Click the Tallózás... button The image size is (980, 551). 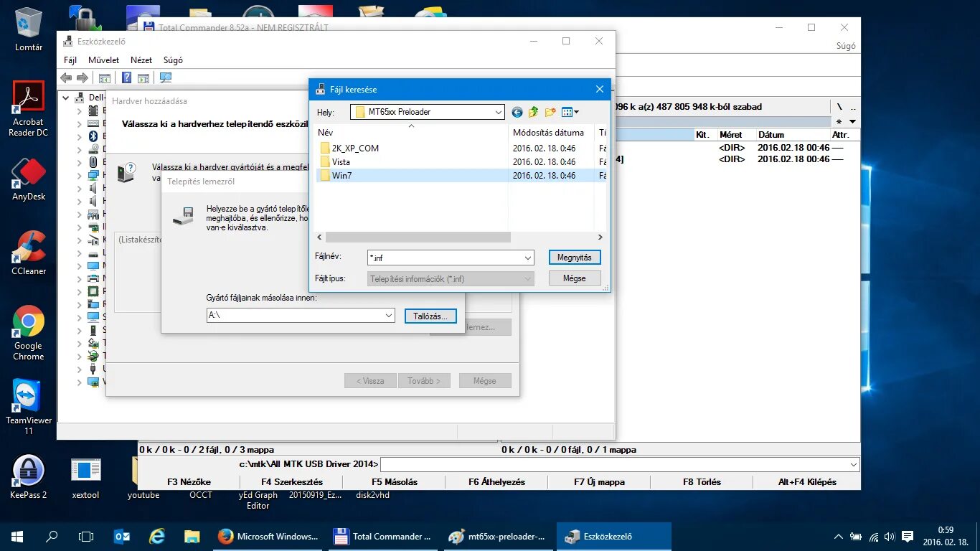pyautogui.click(x=430, y=316)
